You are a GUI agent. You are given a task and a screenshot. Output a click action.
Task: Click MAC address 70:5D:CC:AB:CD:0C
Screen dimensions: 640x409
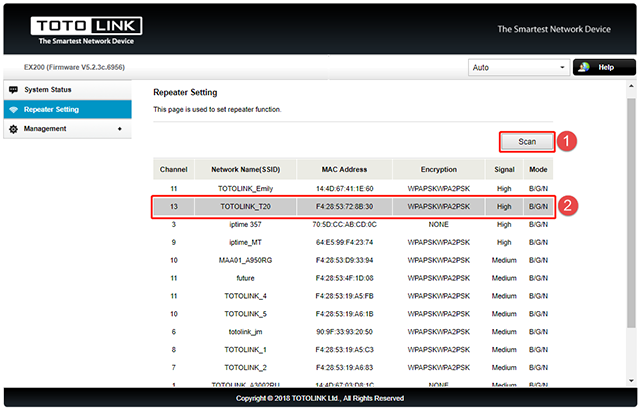(x=344, y=225)
